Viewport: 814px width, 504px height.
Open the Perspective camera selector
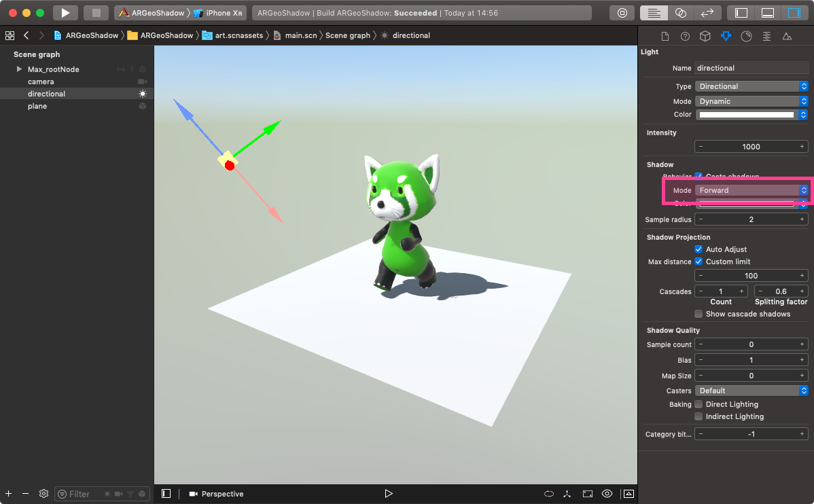tap(217, 494)
